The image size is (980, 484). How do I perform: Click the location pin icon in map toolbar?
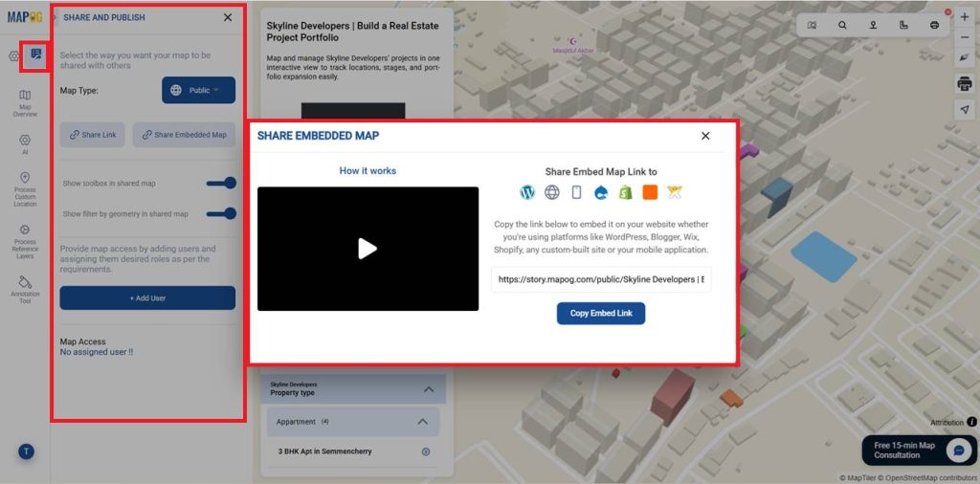coord(873,25)
